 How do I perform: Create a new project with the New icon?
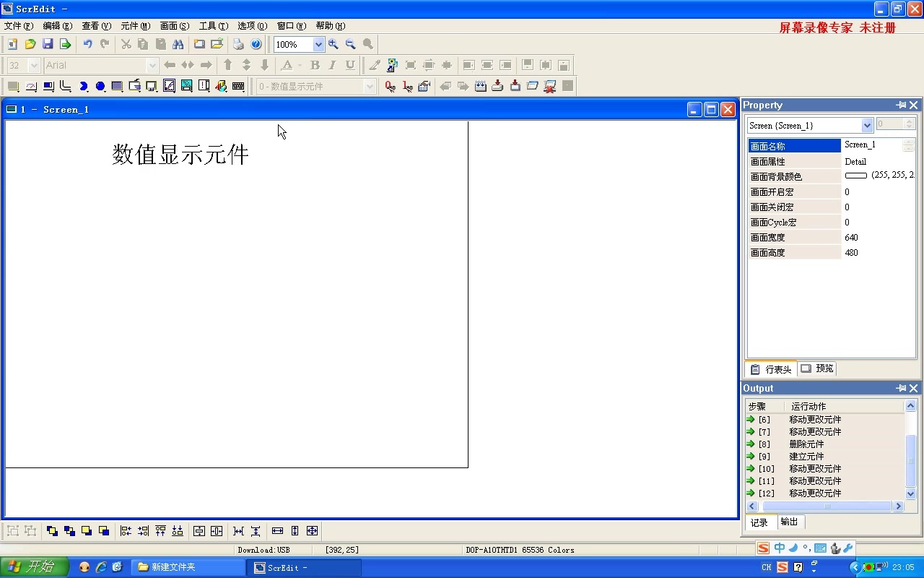pyautogui.click(x=13, y=44)
